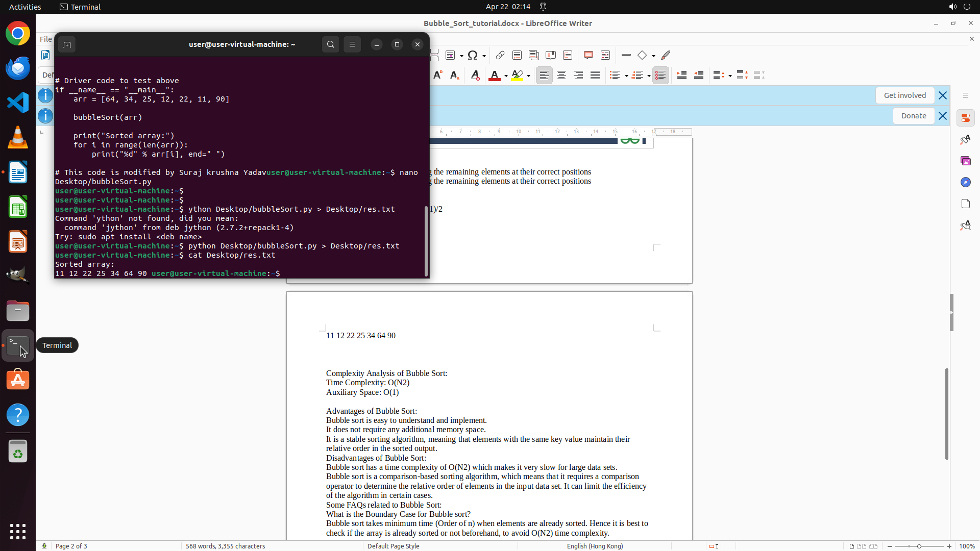Click the Get involved button
Screen dimensions: 980x551
coord(904,95)
